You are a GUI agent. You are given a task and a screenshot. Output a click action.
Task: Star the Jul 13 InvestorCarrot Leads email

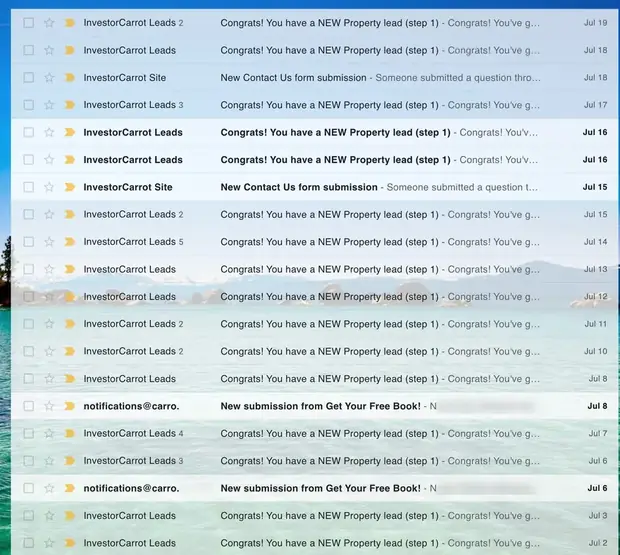point(49,269)
